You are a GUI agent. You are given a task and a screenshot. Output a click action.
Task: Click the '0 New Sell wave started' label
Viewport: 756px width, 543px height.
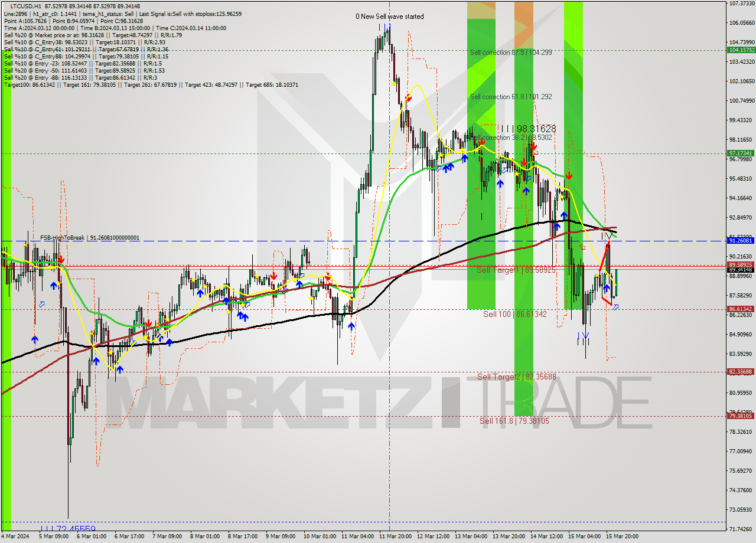[x=390, y=17]
